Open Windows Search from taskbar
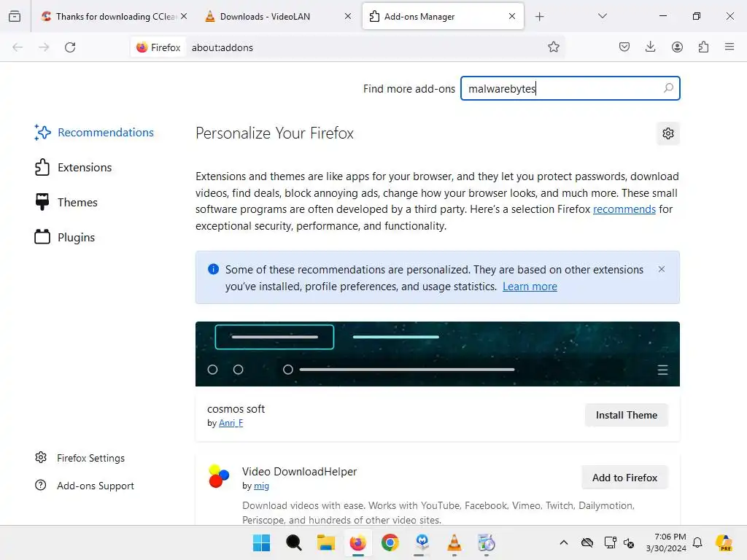The height and width of the screenshot is (560, 747). (x=293, y=542)
